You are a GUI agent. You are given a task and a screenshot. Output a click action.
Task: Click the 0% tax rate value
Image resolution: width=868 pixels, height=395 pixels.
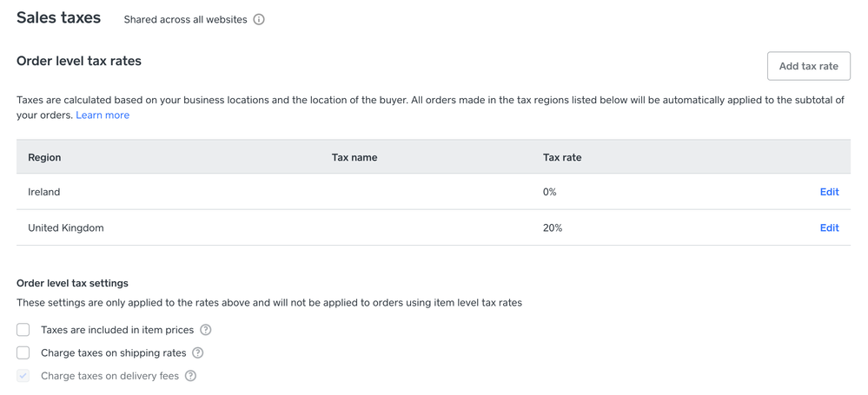[x=549, y=192]
